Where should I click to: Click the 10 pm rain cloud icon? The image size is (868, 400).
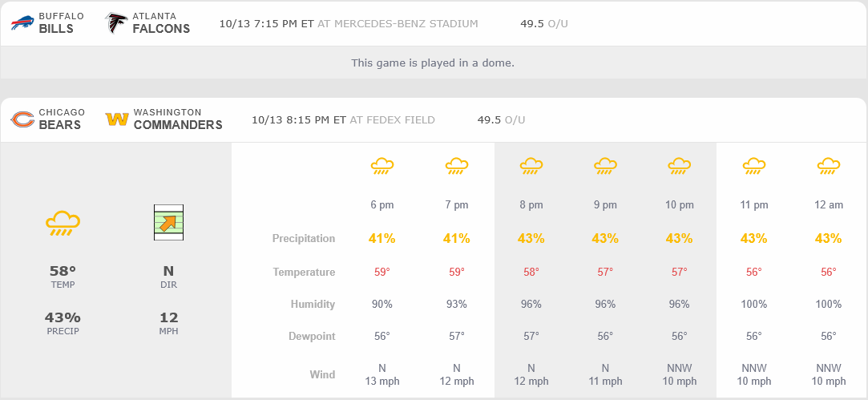click(x=680, y=167)
